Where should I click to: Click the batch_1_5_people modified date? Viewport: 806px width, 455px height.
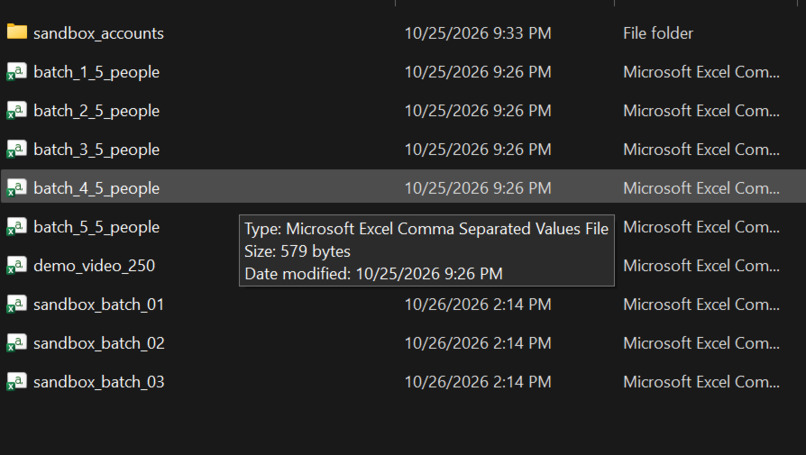(x=478, y=72)
